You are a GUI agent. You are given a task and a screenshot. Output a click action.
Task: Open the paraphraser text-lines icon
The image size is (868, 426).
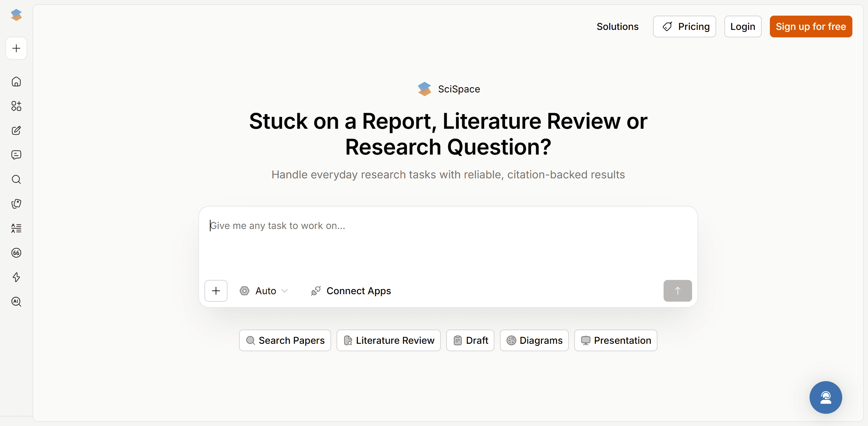pos(16,228)
